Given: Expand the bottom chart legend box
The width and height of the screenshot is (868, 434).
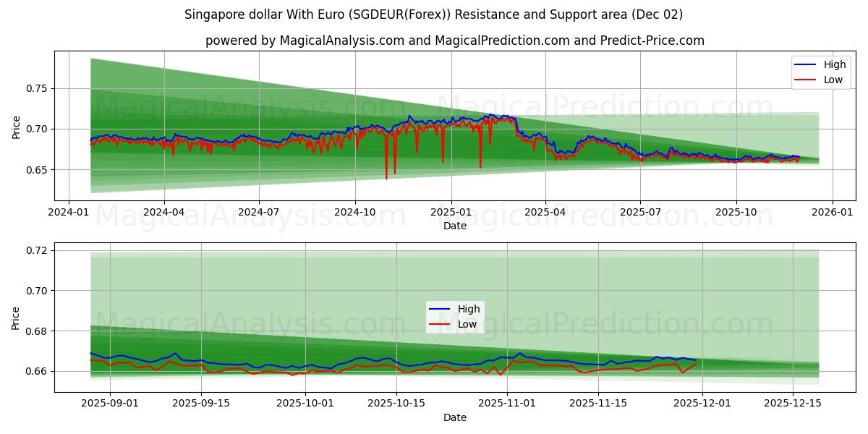Looking at the screenshot, I should coord(454,316).
